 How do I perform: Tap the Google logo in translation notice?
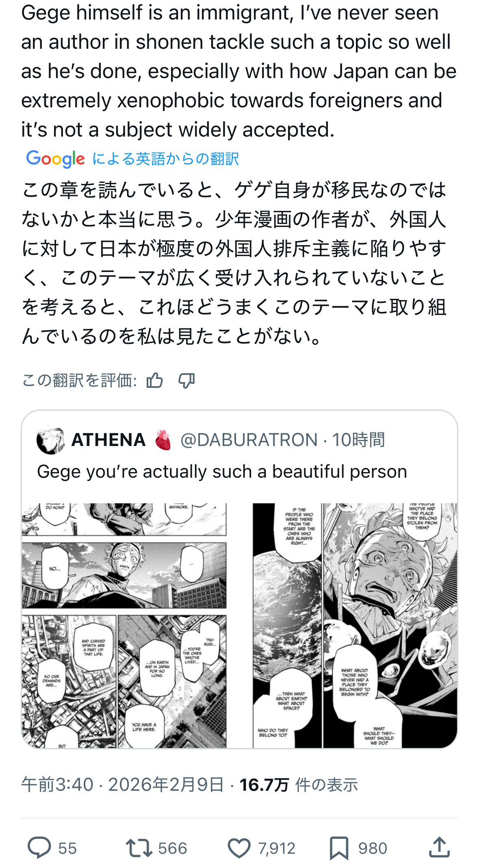click(x=56, y=159)
